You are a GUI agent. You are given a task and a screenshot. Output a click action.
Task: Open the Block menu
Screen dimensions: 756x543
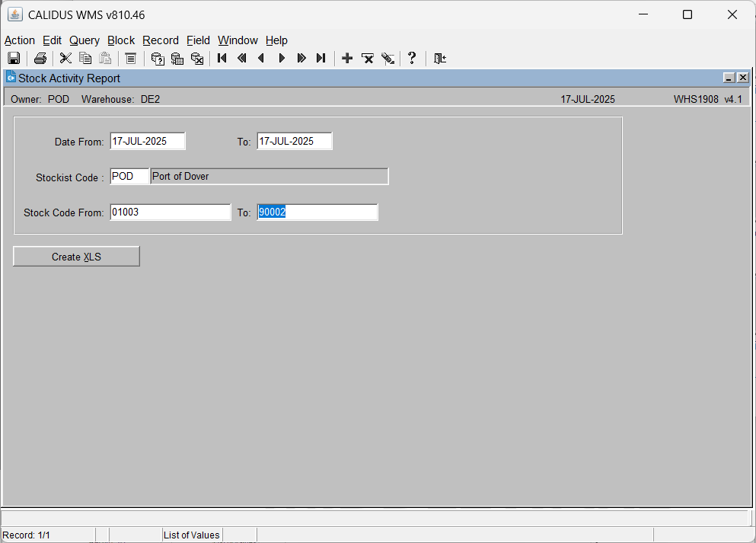pyautogui.click(x=121, y=40)
